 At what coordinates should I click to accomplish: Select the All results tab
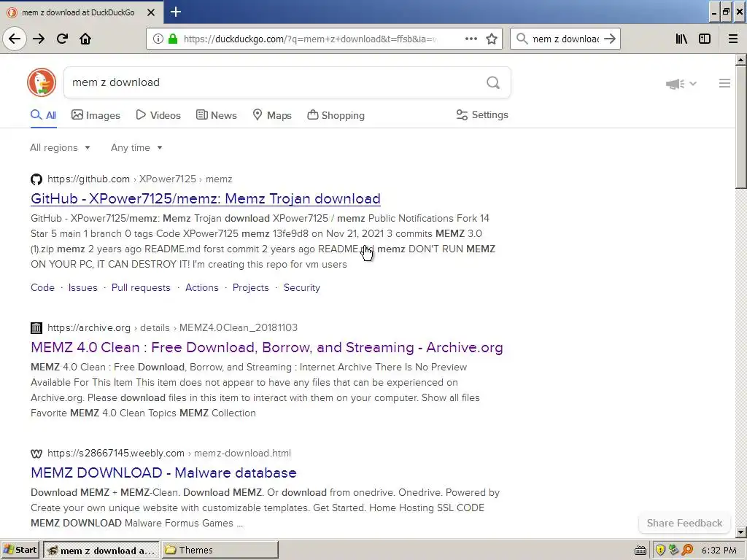pyautogui.click(x=43, y=115)
